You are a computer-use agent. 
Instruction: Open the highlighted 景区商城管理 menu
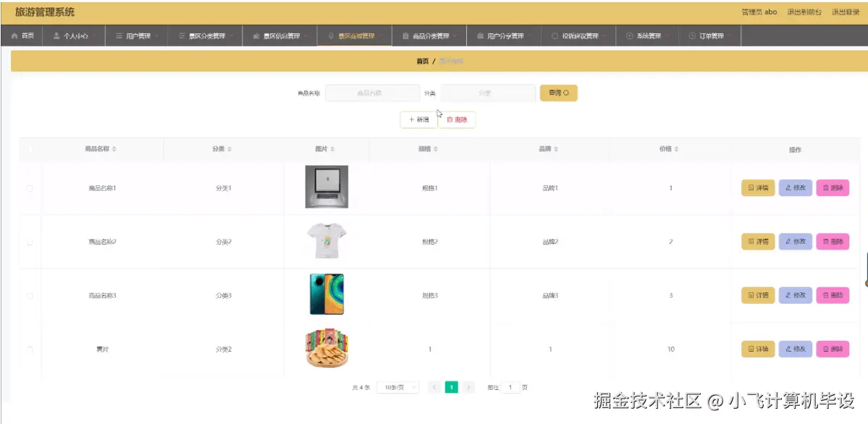click(x=355, y=36)
